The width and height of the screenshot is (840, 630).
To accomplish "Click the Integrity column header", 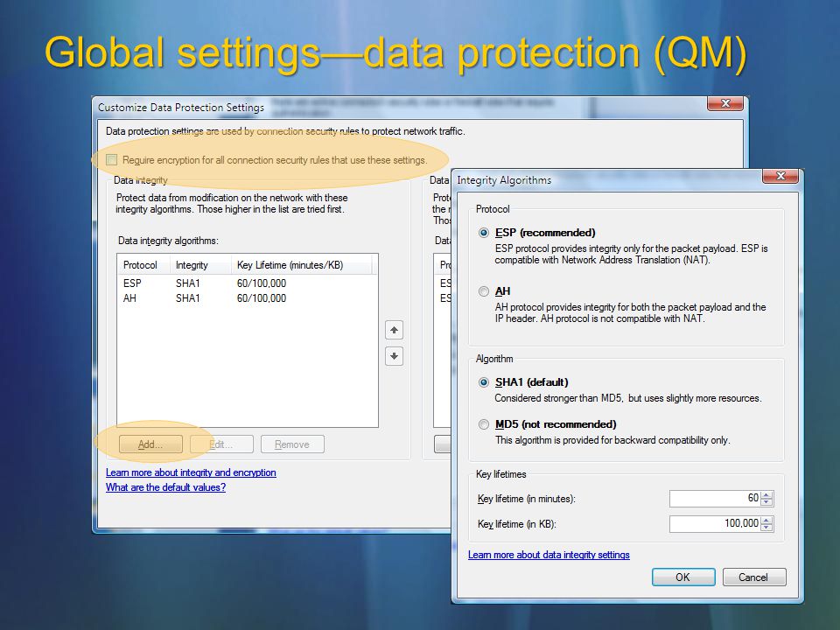I will (201, 264).
